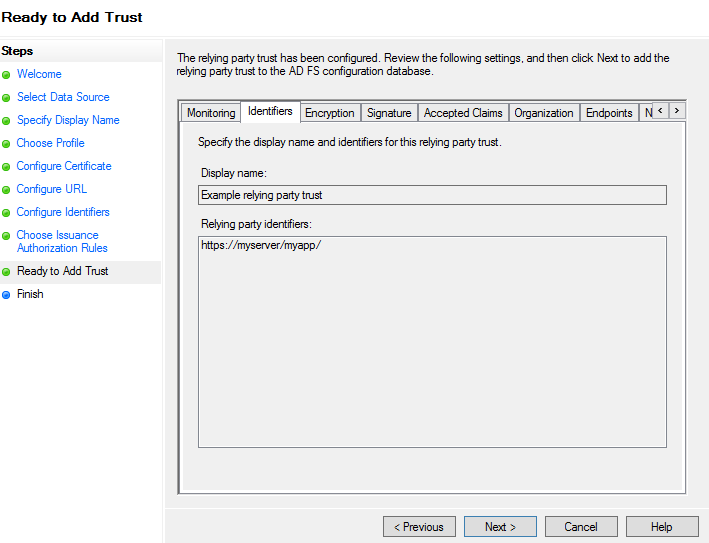
Task: Go to Choose Profile step
Action: click(51, 143)
